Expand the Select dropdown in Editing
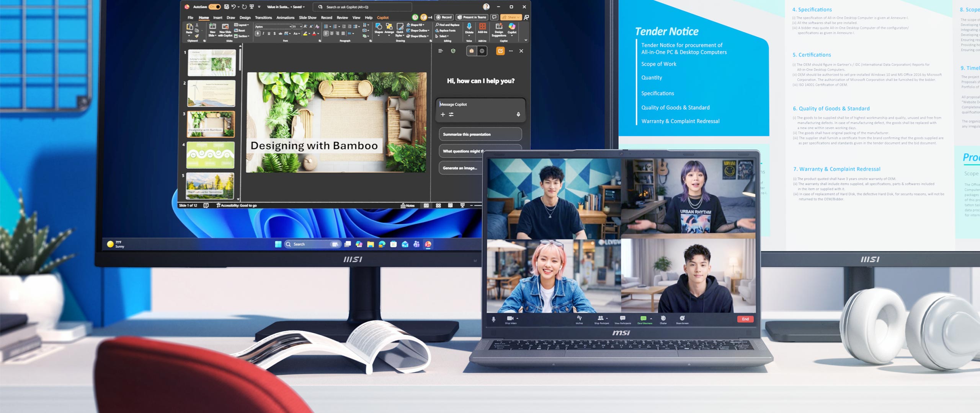 click(x=442, y=36)
